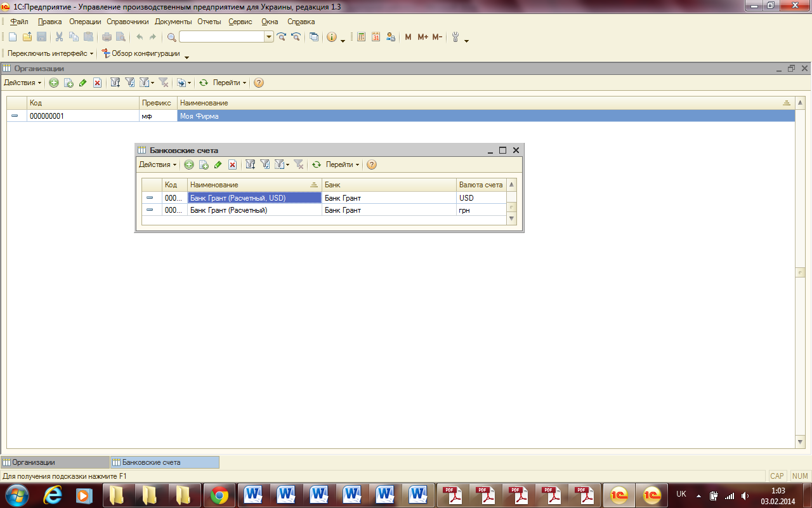Open the Отчеты menu
Screen dimensions: 812x508
click(209, 22)
